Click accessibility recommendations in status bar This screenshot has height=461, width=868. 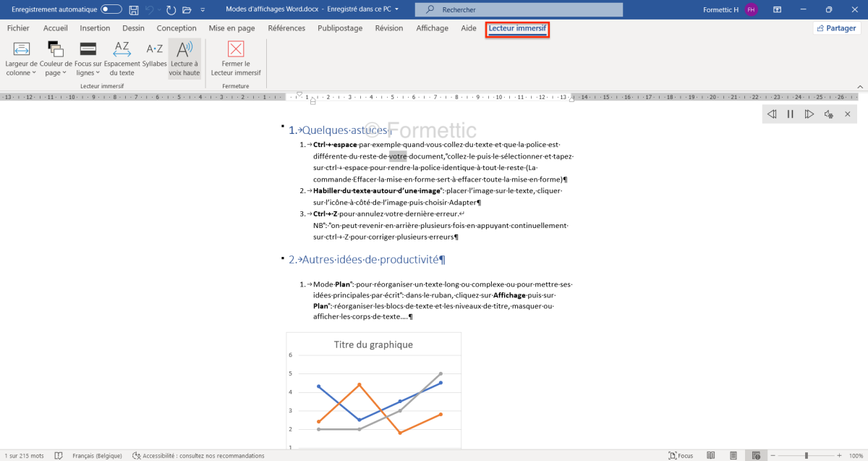pos(198,456)
